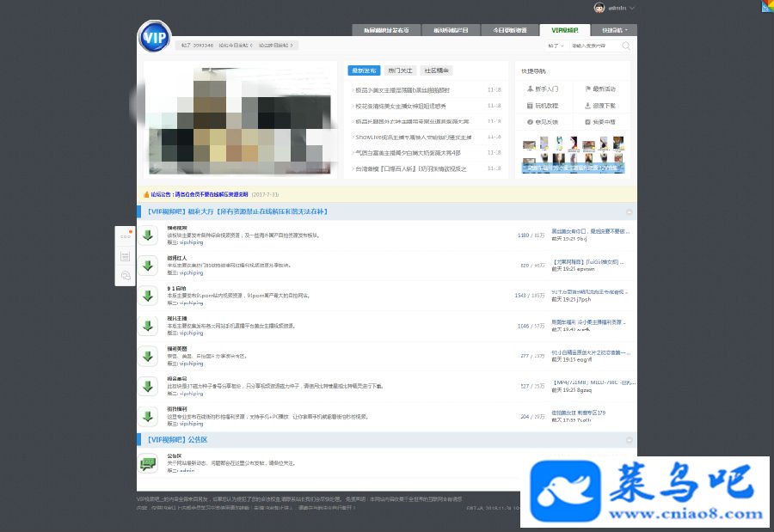Click the 玩机教程 book icon
774x532 pixels.
pos(530,106)
